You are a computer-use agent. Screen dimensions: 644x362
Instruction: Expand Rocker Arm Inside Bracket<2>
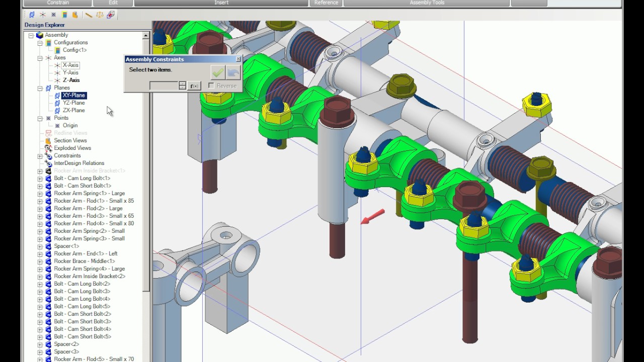pos(40,277)
